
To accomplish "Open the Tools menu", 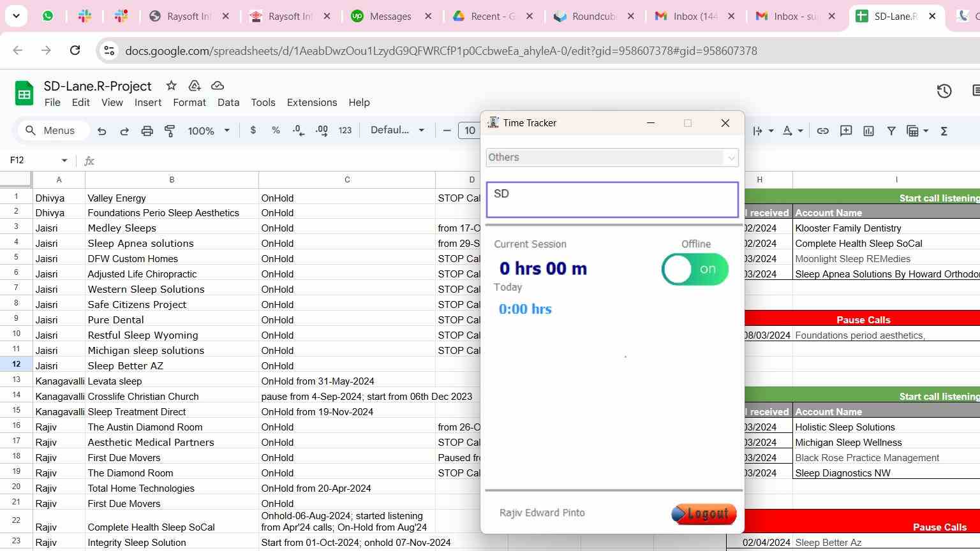I will click(x=263, y=102).
